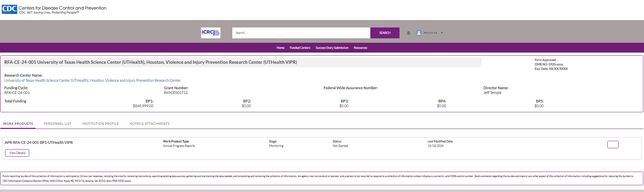
Task: Open Funded Centers menu item
Action: tap(300, 48)
